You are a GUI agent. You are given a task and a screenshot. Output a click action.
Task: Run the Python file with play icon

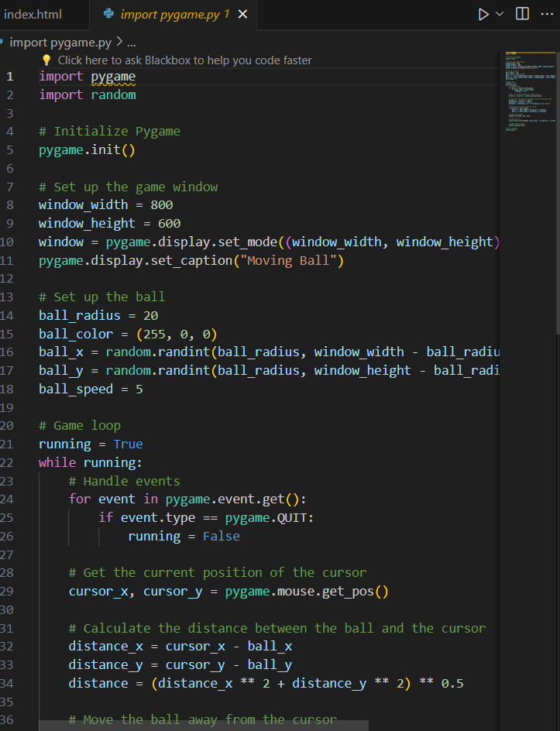[483, 15]
